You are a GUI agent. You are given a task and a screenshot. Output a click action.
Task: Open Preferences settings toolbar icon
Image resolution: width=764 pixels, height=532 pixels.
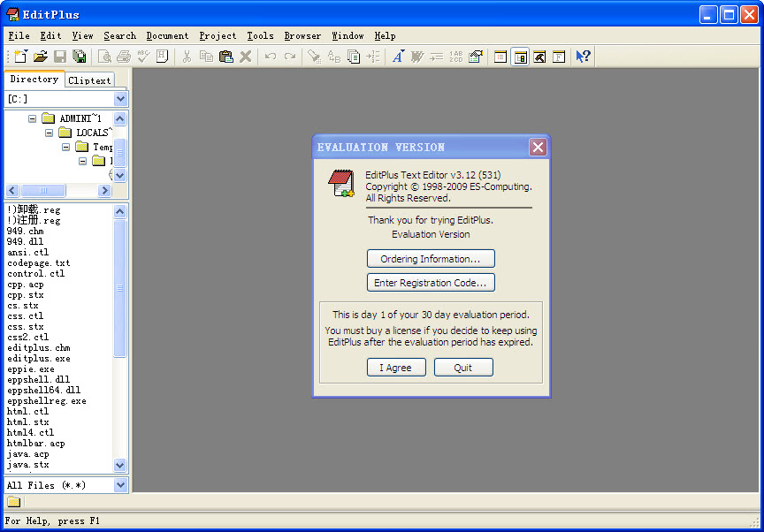click(476, 57)
